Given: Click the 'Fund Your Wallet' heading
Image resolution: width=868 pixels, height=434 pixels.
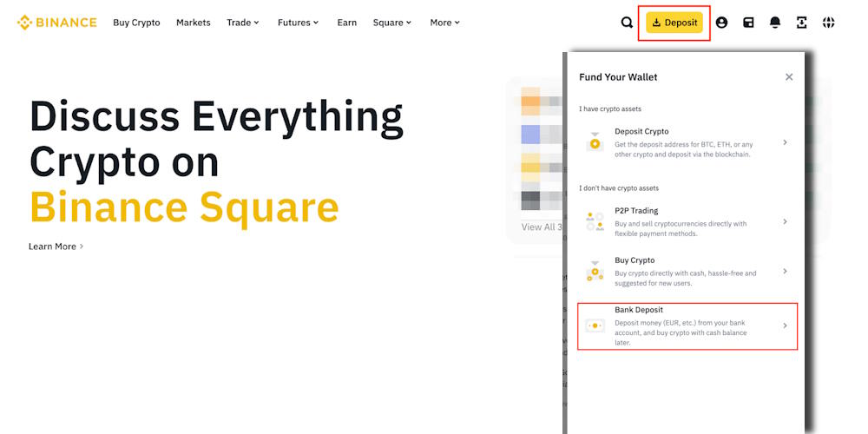Looking at the screenshot, I should [618, 77].
